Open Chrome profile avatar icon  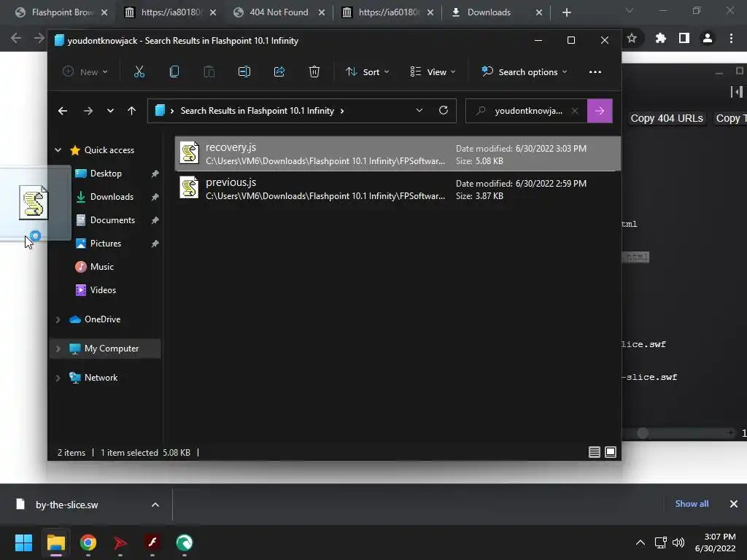coord(708,38)
